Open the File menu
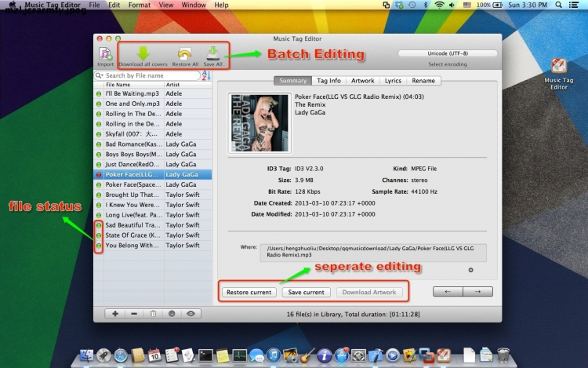Image resolution: width=588 pixels, height=368 pixels. coord(94,5)
